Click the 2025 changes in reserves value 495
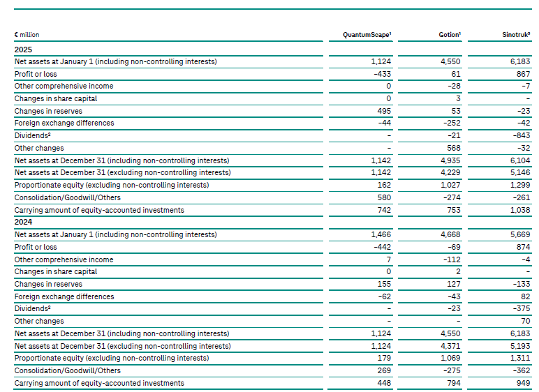The image size is (539, 392). 383,111
